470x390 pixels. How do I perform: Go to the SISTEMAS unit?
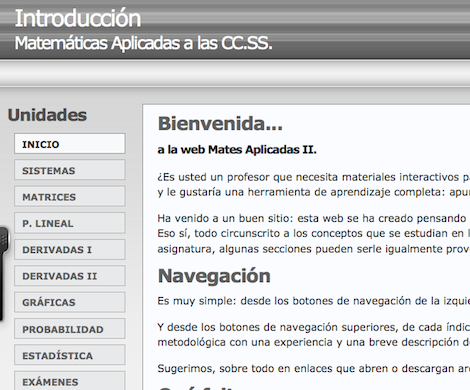(x=70, y=170)
